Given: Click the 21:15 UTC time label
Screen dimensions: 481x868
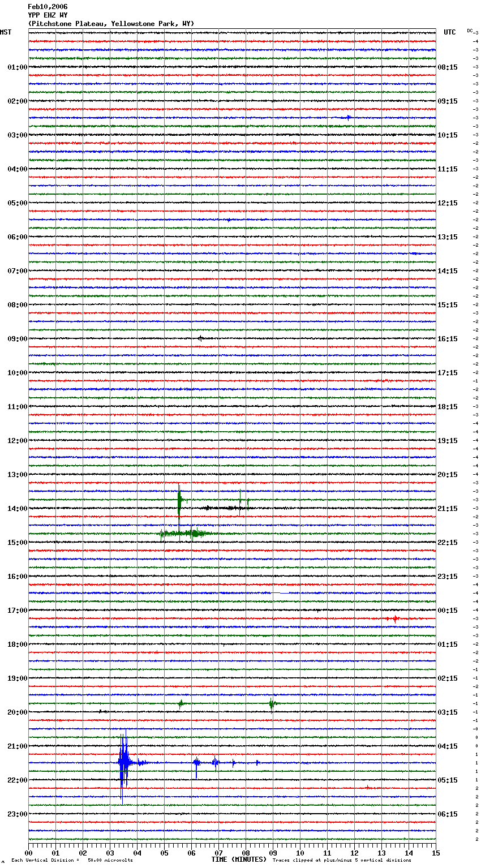Looking at the screenshot, I should (448, 509).
